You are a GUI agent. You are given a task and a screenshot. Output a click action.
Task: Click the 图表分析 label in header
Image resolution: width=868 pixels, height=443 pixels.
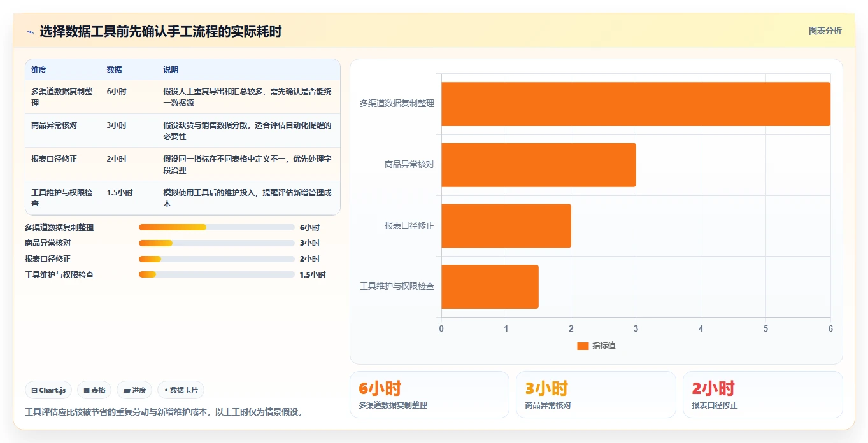[825, 31]
